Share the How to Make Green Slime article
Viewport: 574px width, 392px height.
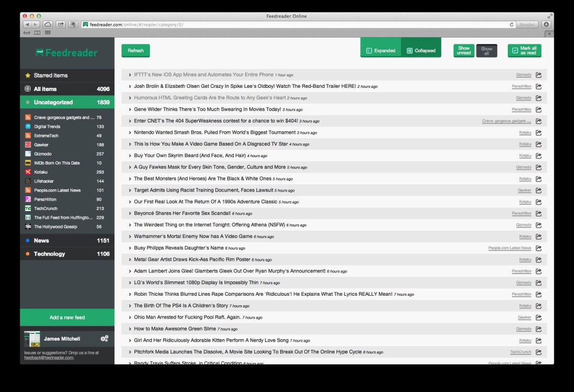[x=539, y=329]
